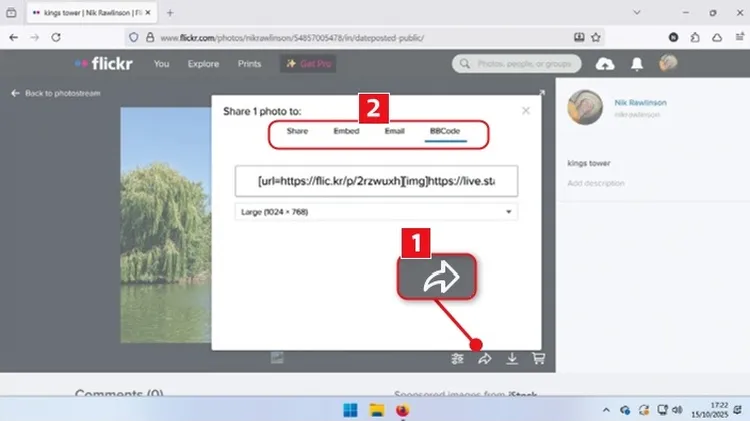Click the BBCode URL text field
750x421 pixels.
376,181
